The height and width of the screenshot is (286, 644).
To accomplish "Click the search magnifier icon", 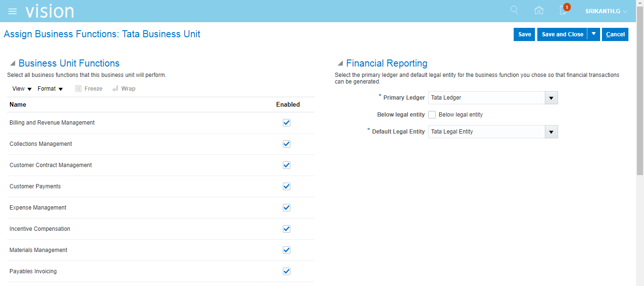I will pos(514,10).
